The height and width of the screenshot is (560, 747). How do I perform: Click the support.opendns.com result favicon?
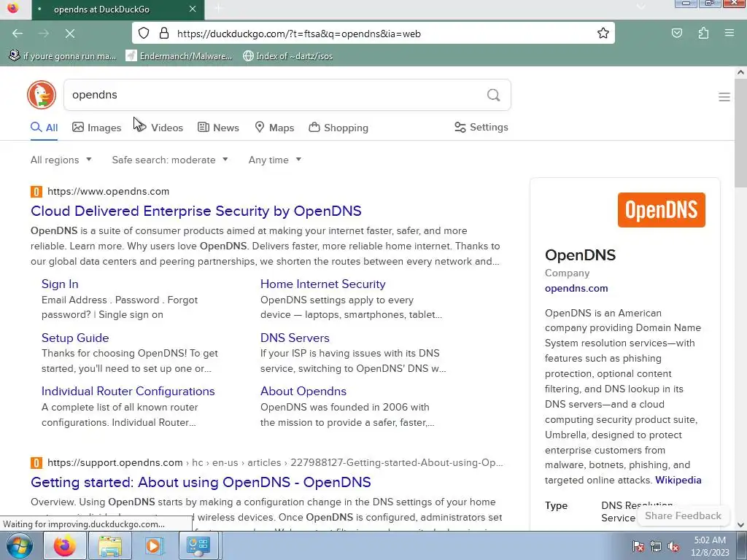(36, 463)
